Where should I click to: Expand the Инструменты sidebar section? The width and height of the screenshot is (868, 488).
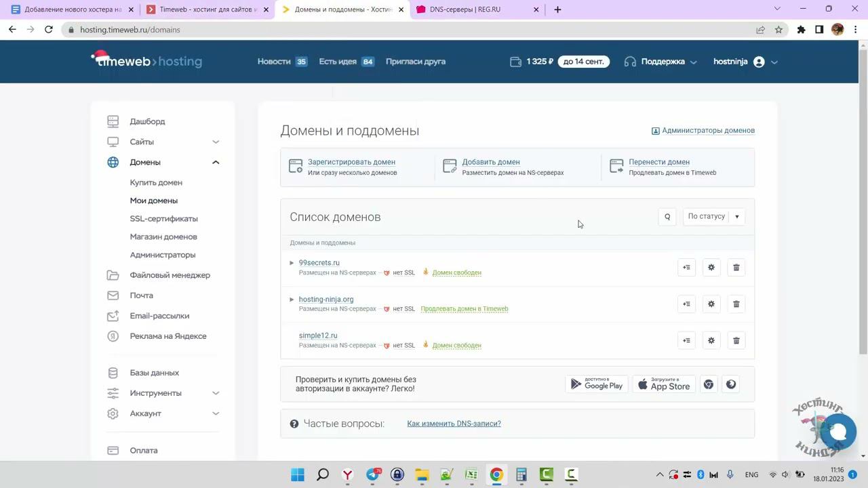pos(216,393)
